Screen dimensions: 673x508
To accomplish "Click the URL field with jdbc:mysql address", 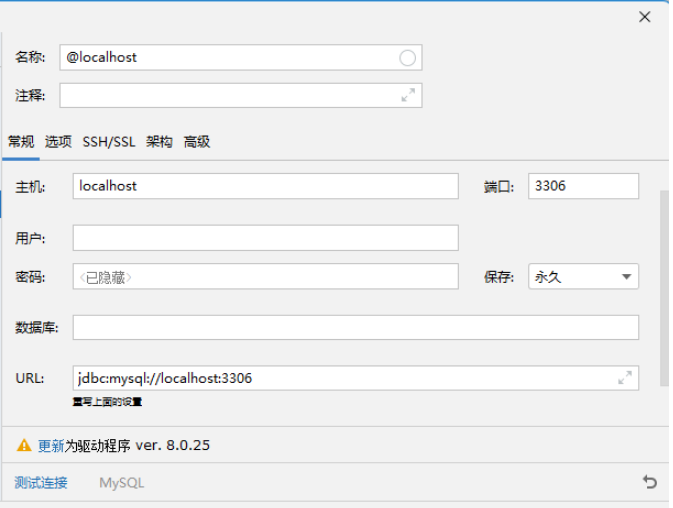I will click(356, 378).
